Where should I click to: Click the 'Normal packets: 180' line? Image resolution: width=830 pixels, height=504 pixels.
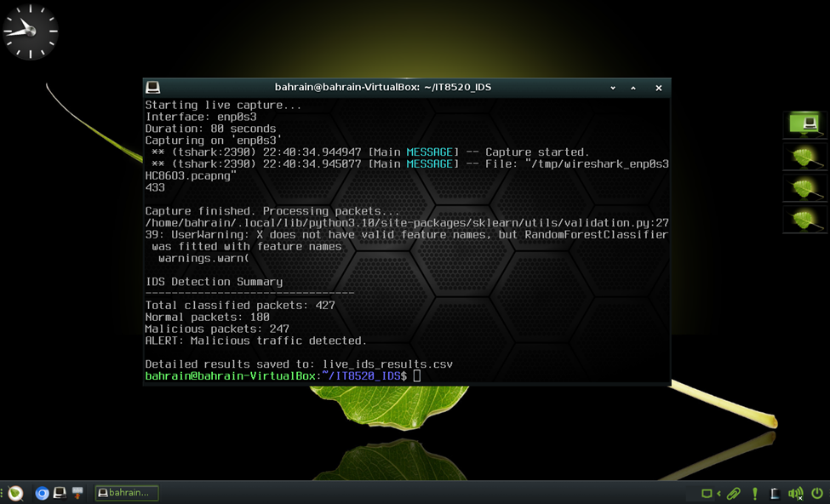click(208, 317)
